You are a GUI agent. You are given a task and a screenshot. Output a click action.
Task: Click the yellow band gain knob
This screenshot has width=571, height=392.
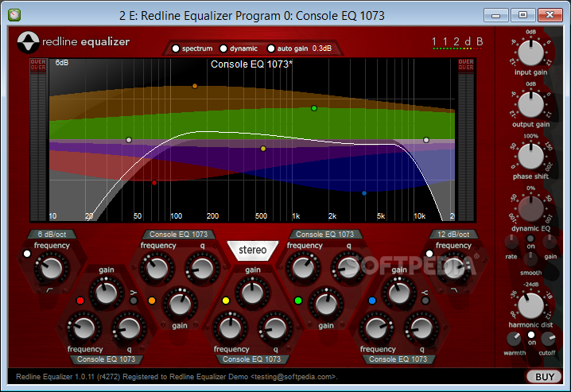click(252, 293)
